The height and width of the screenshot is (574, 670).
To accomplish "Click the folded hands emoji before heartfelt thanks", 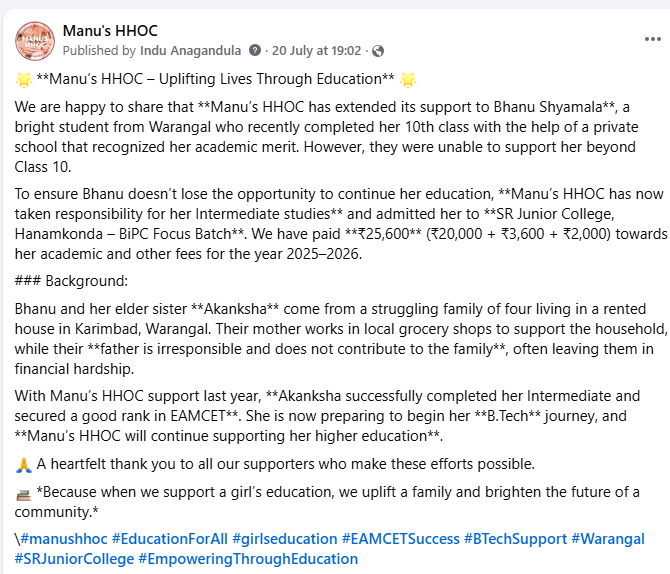I will coord(24,465).
